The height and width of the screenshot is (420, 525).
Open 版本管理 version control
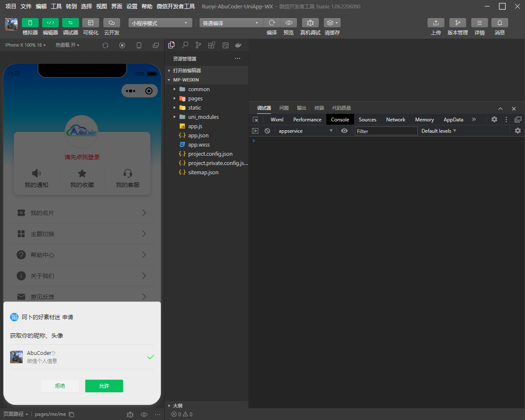(x=458, y=23)
